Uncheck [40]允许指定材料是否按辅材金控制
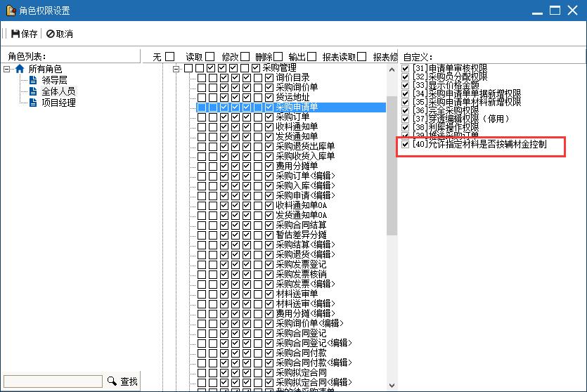 tap(405, 144)
